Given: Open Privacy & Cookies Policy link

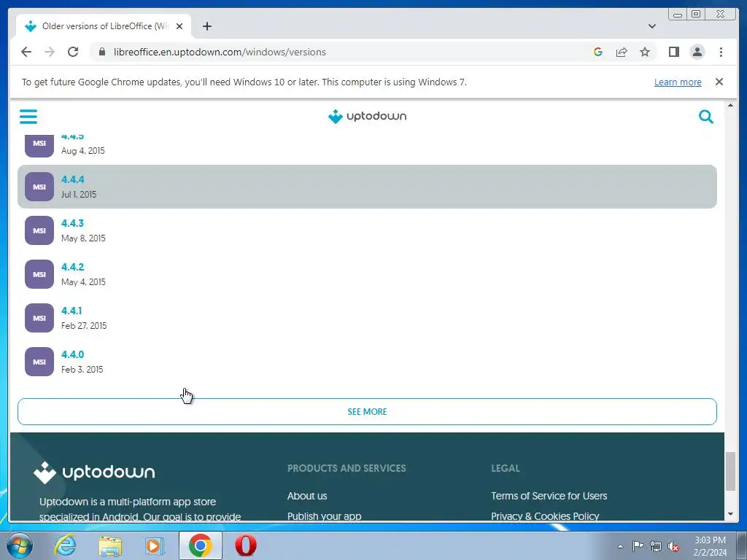Looking at the screenshot, I should (545, 516).
